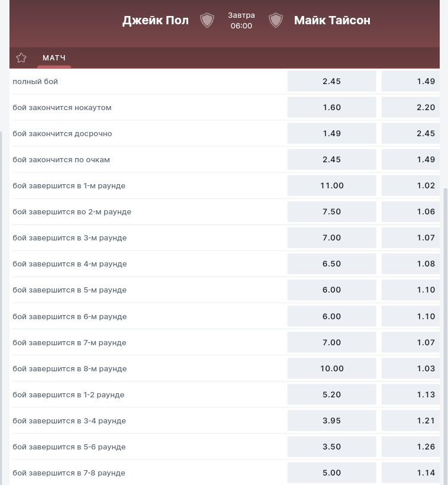Pick 2.45 odds for бой закончится досрочно

(411, 133)
